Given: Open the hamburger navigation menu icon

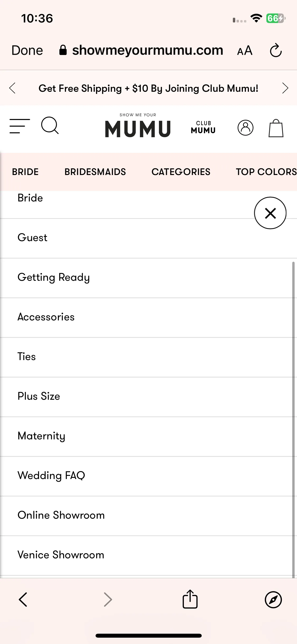Looking at the screenshot, I should pyautogui.click(x=20, y=126).
